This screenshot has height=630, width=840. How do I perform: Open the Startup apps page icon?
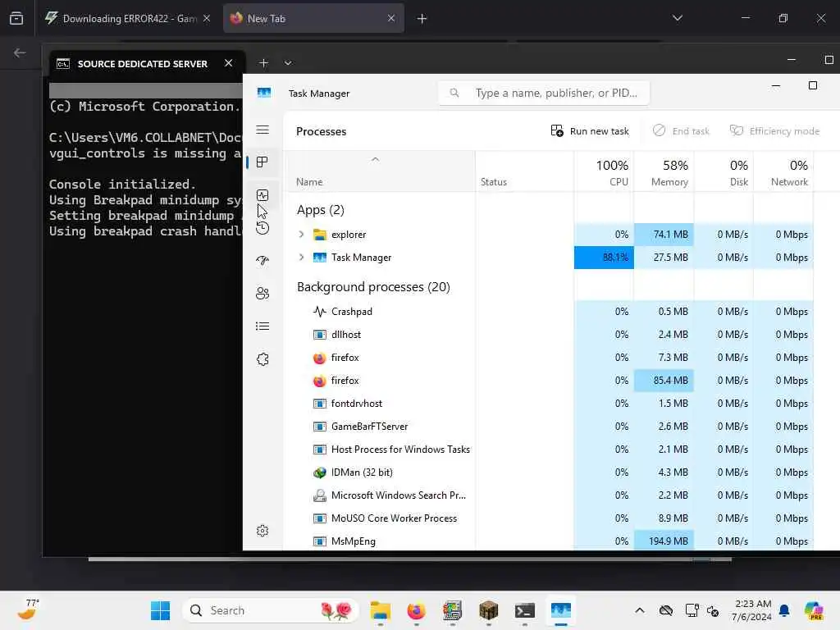coord(262,261)
